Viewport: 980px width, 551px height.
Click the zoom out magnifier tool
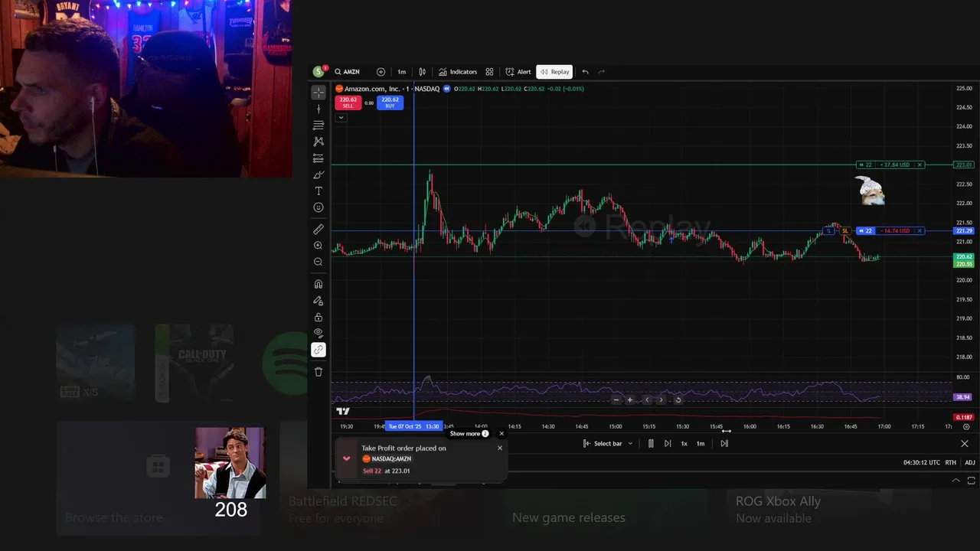pyautogui.click(x=318, y=262)
